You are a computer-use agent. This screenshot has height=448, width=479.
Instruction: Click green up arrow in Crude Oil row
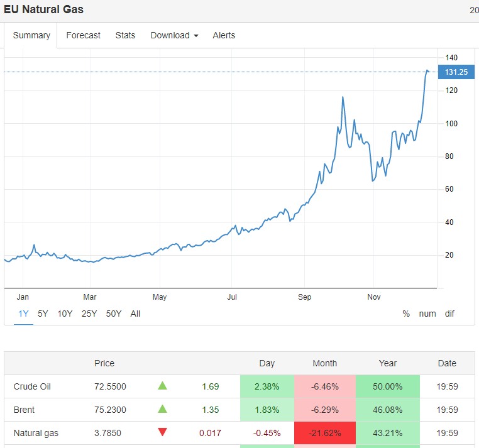[x=162, y=386]
